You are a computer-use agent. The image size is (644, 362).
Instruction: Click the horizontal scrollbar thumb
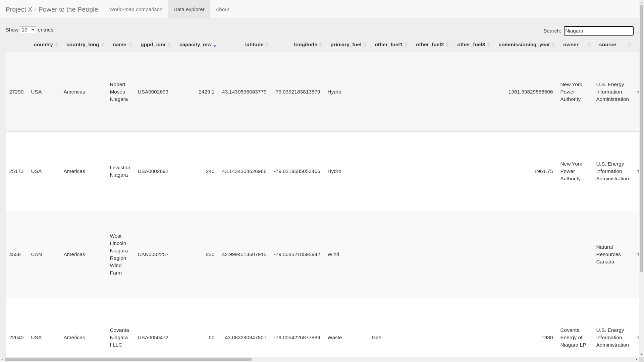click(128, 360)
